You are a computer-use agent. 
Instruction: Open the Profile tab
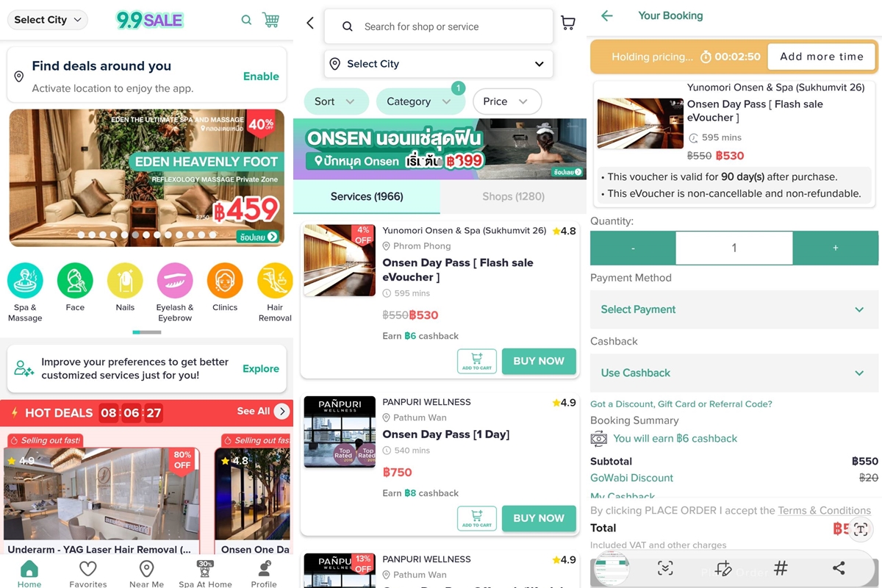[x=264, y=573]
